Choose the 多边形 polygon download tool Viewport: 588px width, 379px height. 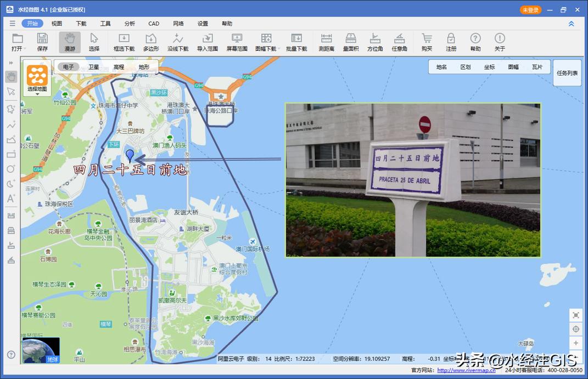151,42
